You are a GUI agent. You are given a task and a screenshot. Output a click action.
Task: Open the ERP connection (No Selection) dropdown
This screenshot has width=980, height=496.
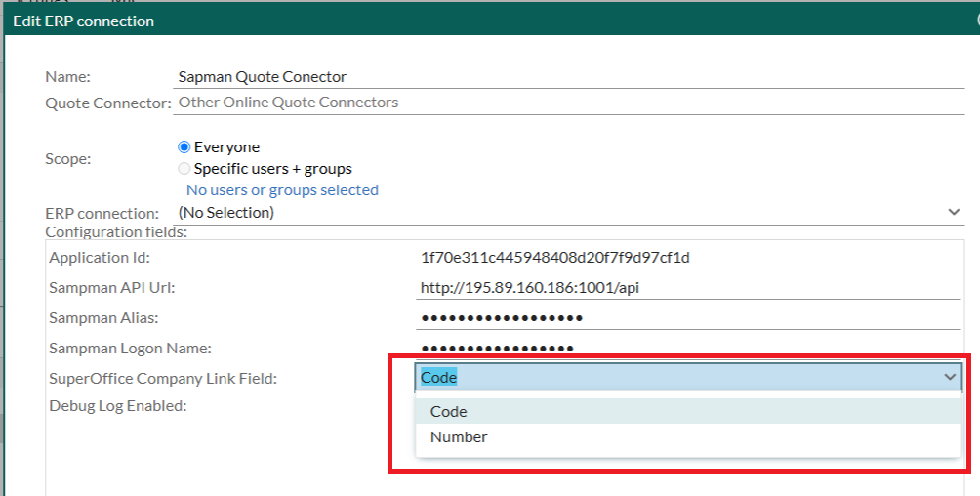click(x=569, y=213)
